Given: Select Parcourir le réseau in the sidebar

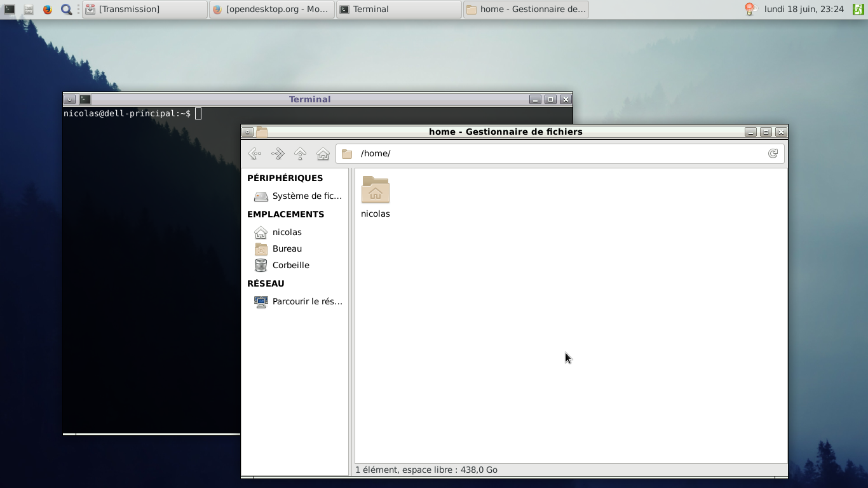Looking at the screenshot, I should (x=295, y=301).
